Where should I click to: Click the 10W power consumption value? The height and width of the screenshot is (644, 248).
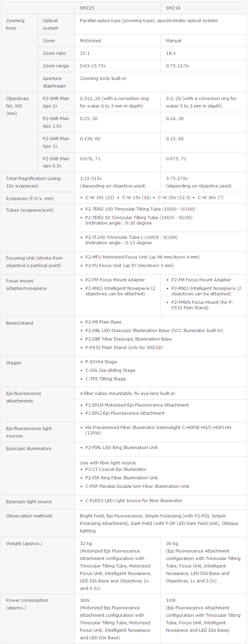[x=171, y=600]
